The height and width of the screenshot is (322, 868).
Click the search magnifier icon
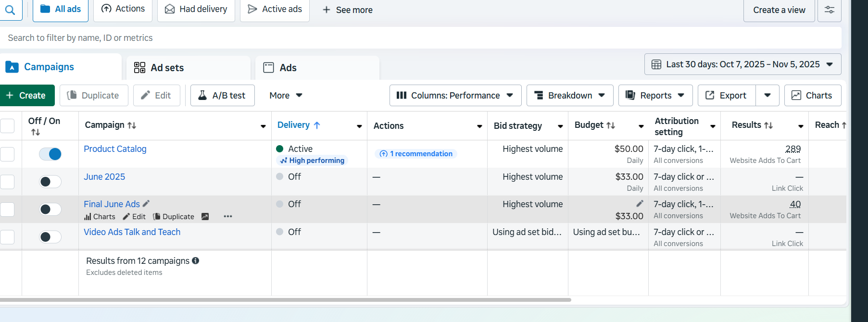tap(10, 10)
